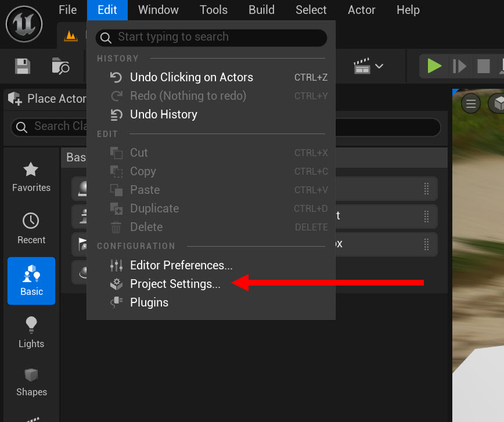Select the Lights category
The image size is (504, 422).
pos(31,333)
